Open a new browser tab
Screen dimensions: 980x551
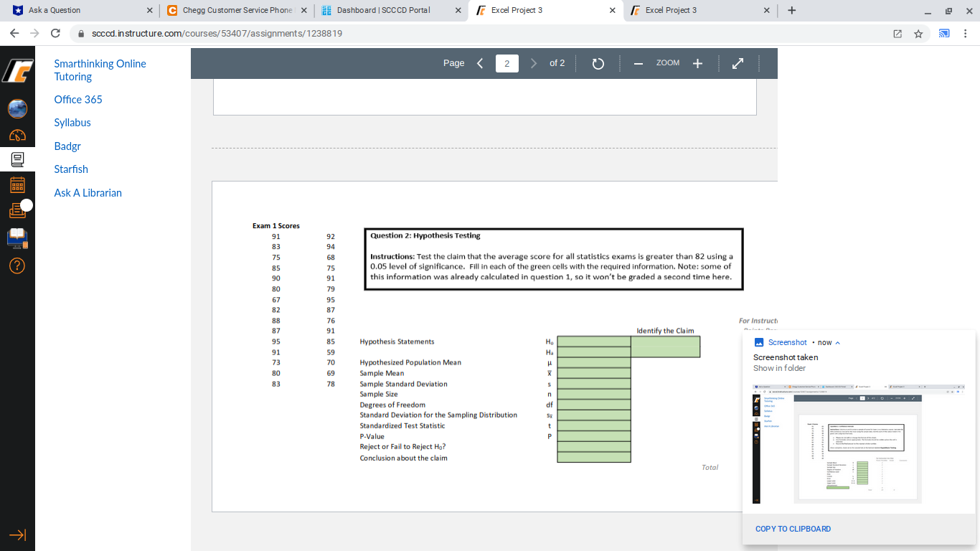click(x=791, y=11)
